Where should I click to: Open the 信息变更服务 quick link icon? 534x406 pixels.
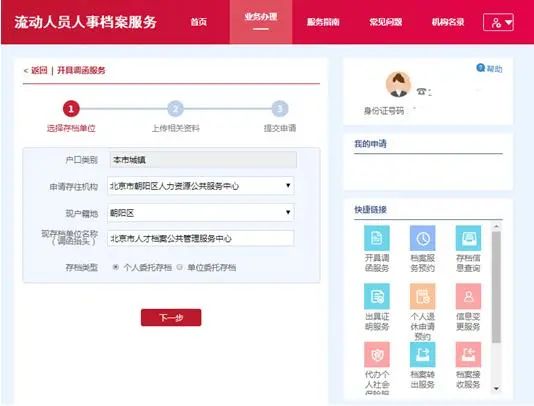pyautogui.click(x=469, y=296)
